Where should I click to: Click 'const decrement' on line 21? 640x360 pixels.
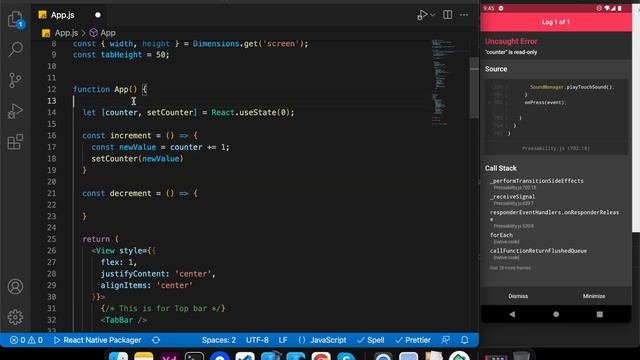pos(116,193)
